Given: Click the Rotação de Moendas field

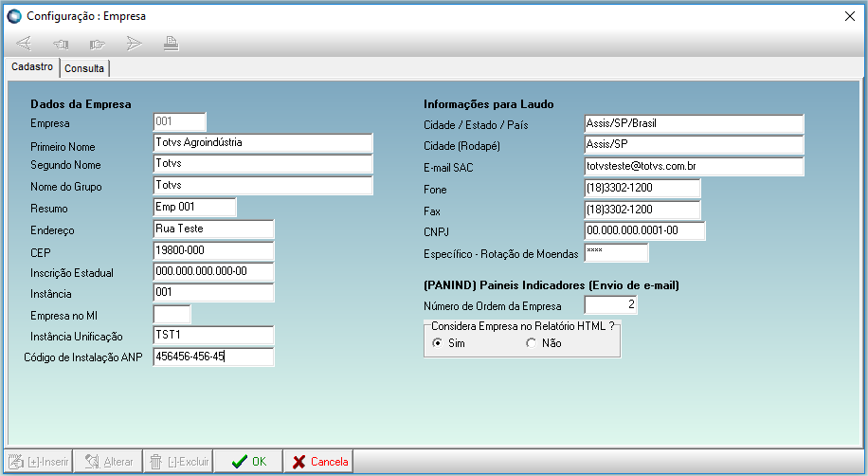Looking at the screenshot, I should [x=616, y=252].
